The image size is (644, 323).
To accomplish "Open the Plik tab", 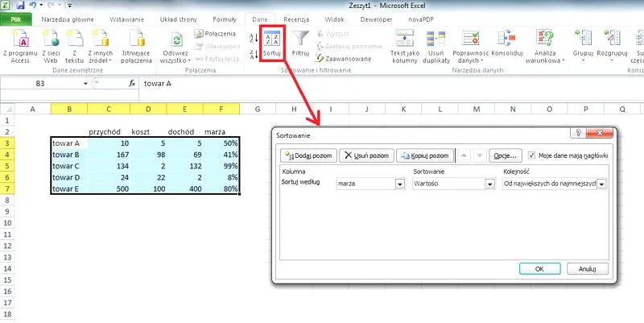I will coord(15,17).
